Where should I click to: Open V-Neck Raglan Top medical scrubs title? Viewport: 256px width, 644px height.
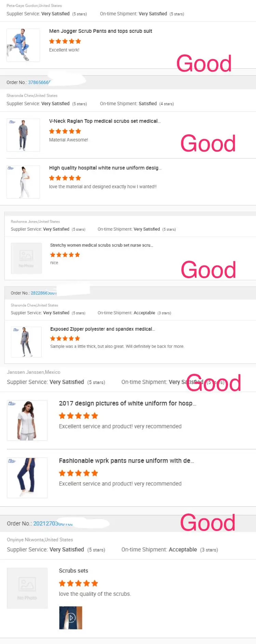104,121
